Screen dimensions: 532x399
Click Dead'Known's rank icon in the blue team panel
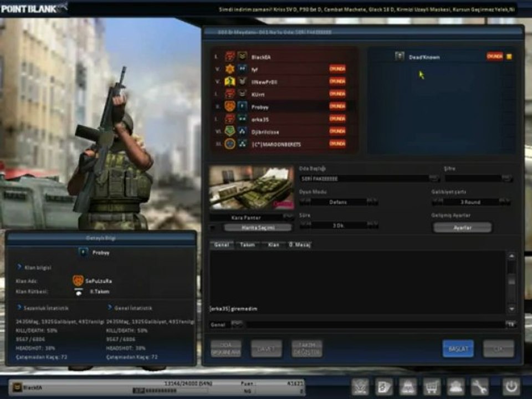click(x=400, y=57)
